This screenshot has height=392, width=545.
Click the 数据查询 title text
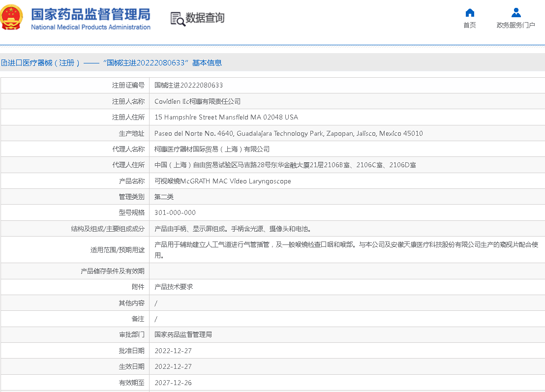(x=205, y=18)
